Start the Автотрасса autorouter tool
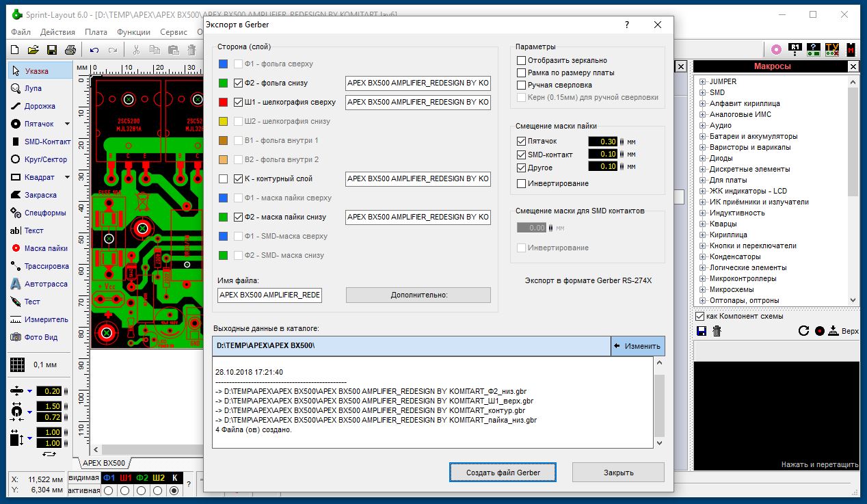The image size is (867, 504). click(40, 284)
